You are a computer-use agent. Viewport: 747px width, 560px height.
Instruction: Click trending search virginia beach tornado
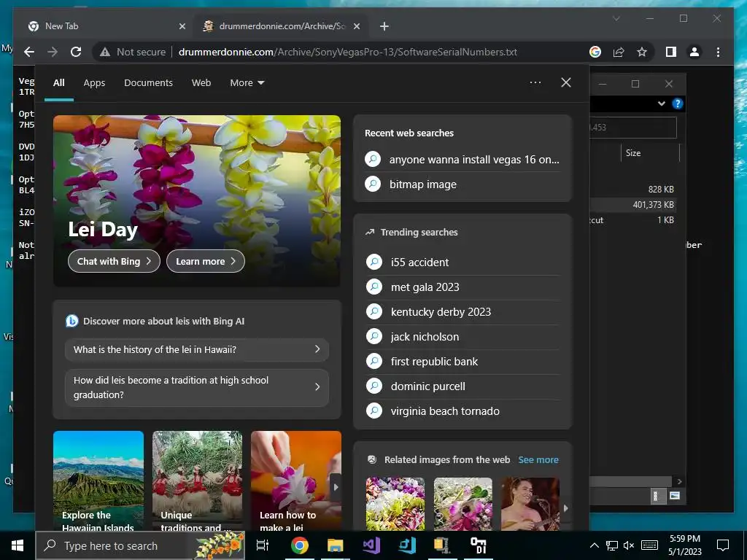(462, 411)
